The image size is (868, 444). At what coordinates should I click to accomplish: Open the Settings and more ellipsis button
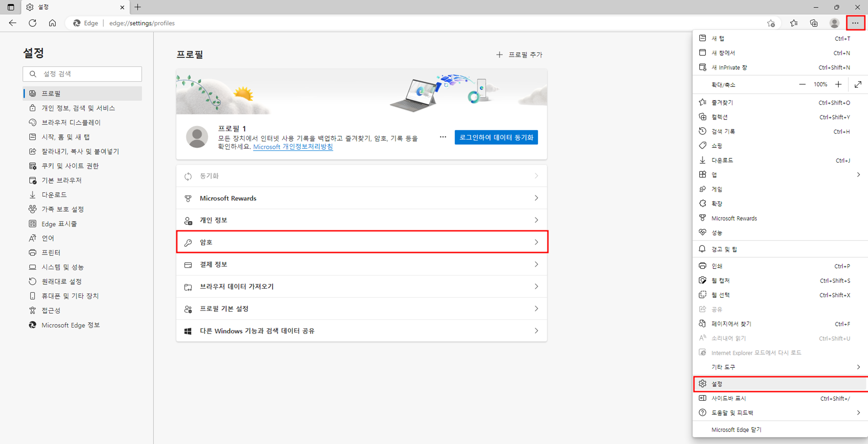tap(855, 23)
